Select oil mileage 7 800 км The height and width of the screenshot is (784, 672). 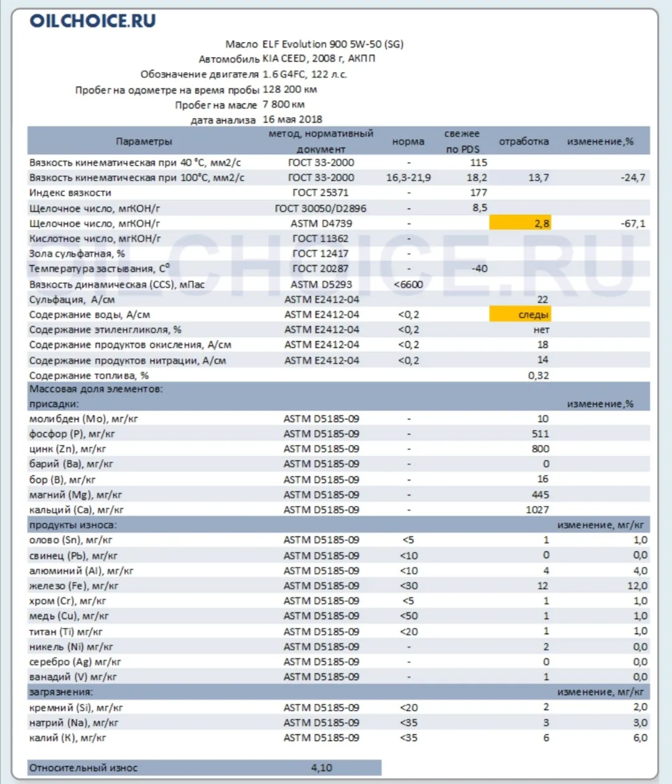284,104
